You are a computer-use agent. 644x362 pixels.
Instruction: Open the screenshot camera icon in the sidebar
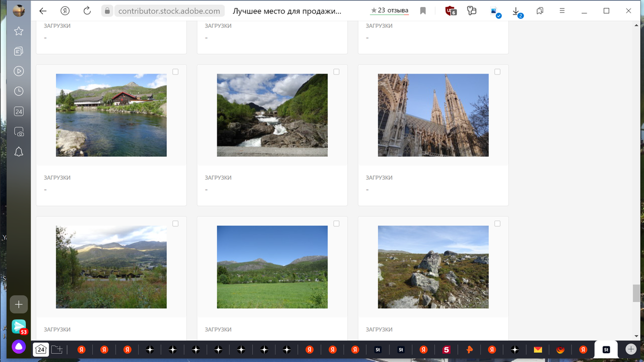(x=19, y=132)
